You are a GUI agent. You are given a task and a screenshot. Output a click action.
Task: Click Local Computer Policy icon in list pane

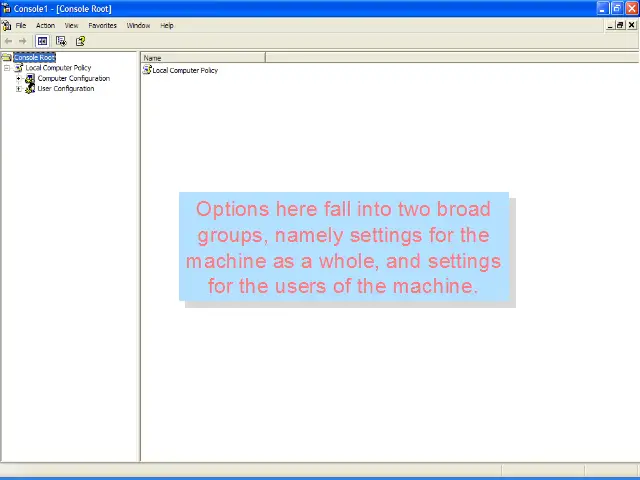147,70
